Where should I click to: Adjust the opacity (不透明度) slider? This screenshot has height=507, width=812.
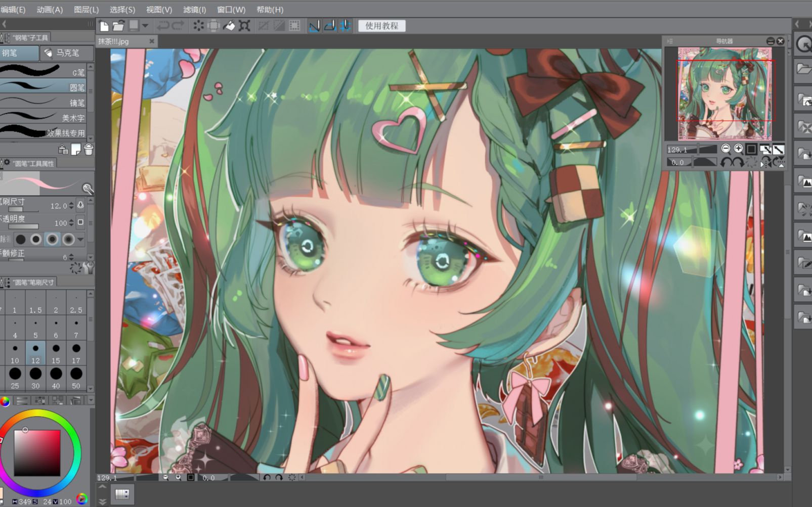pyautogui.click(x=23, y=226)
